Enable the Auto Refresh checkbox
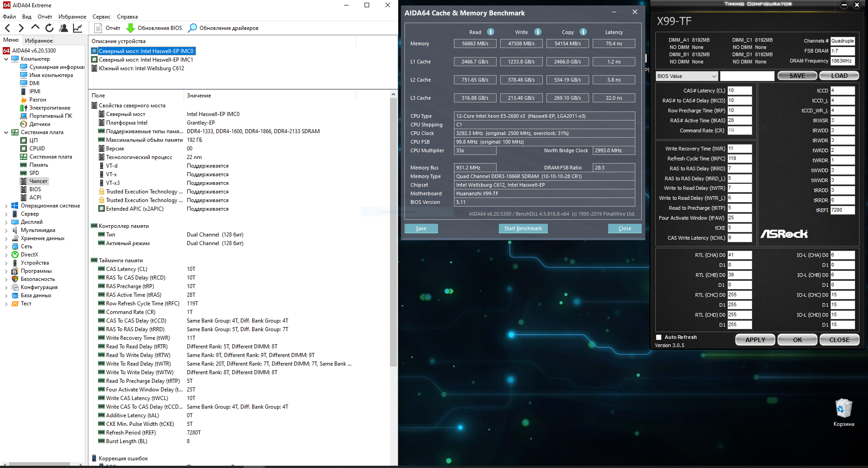This screenshot has width=868, height=468. pos(659,337)
